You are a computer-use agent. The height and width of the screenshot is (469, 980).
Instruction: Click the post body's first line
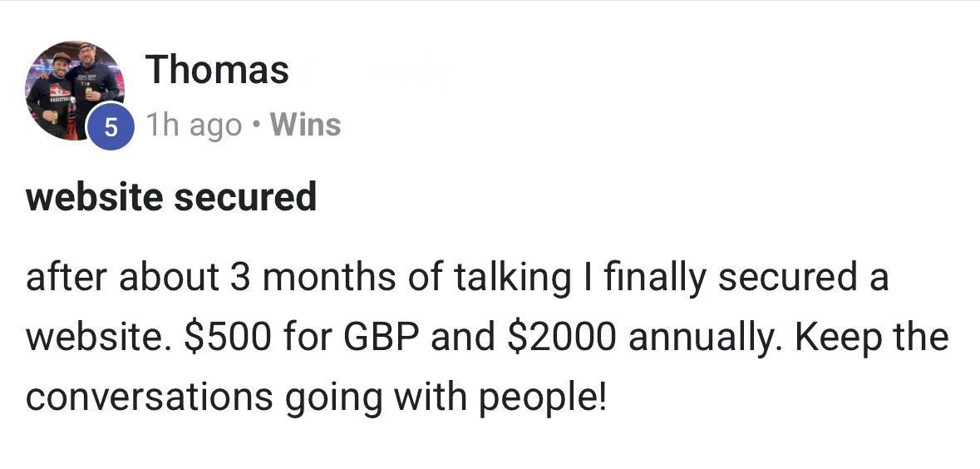coord(457,278)
